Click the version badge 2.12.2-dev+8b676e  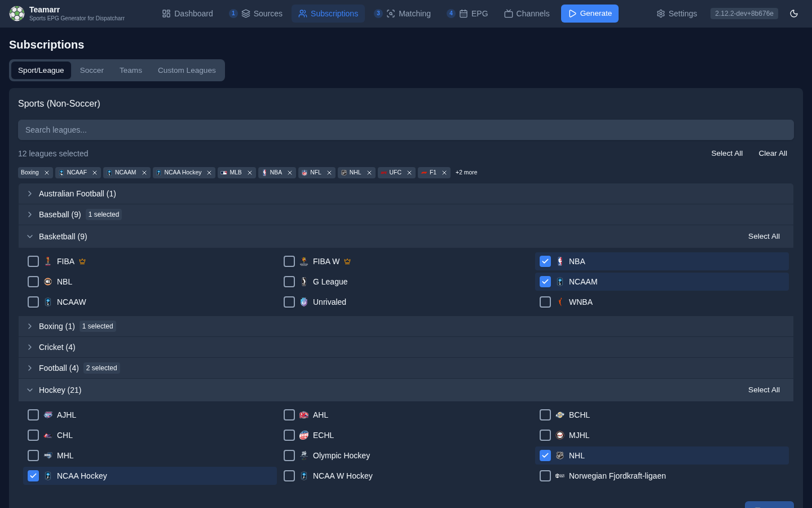[744, 14]
